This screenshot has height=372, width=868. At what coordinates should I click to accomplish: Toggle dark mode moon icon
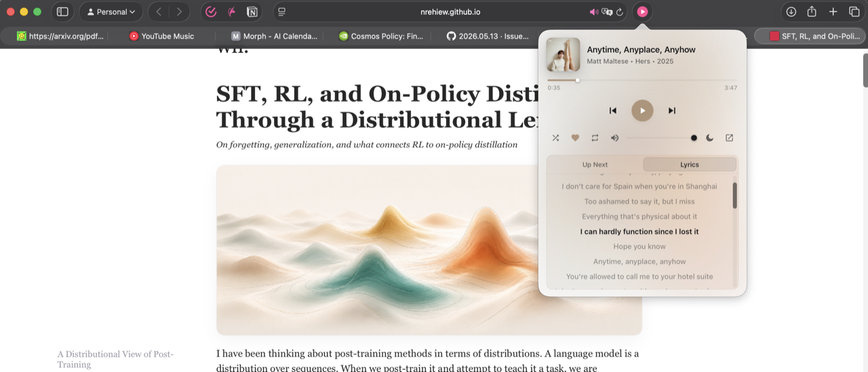[x=709, y=138]
